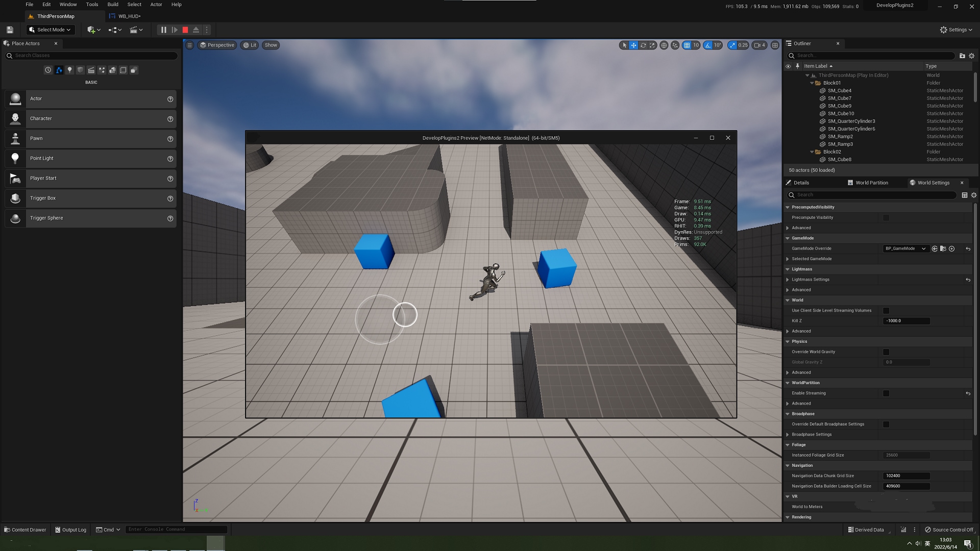Open the Build menu
Viewport: 980px width, 551px height.
pyautogui.click(x=113, y=5)
